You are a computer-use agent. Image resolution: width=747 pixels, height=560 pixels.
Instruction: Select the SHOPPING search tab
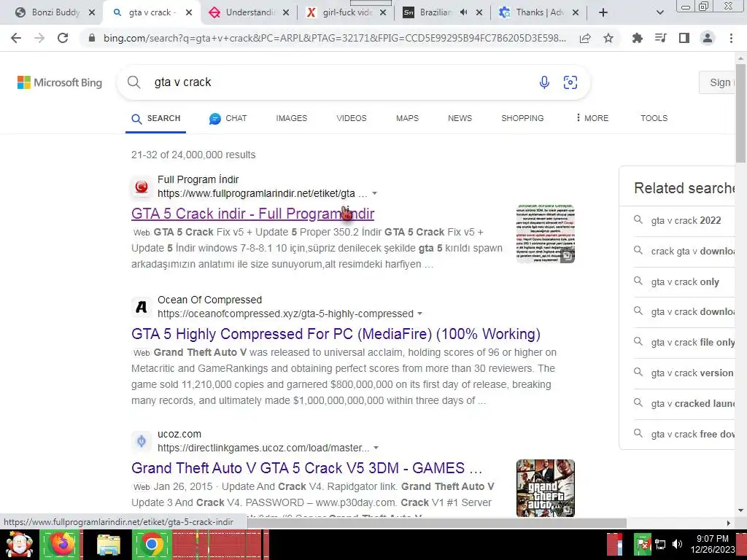tap(522, 118)
